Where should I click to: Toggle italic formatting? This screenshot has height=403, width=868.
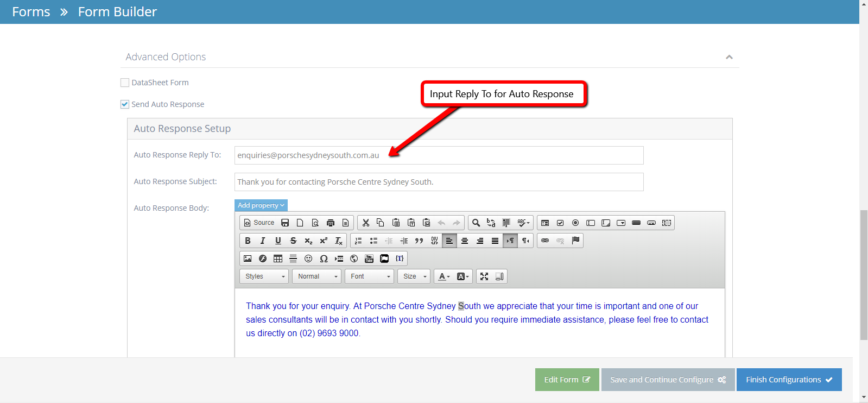pyautogui.click(x=263, y=241)
